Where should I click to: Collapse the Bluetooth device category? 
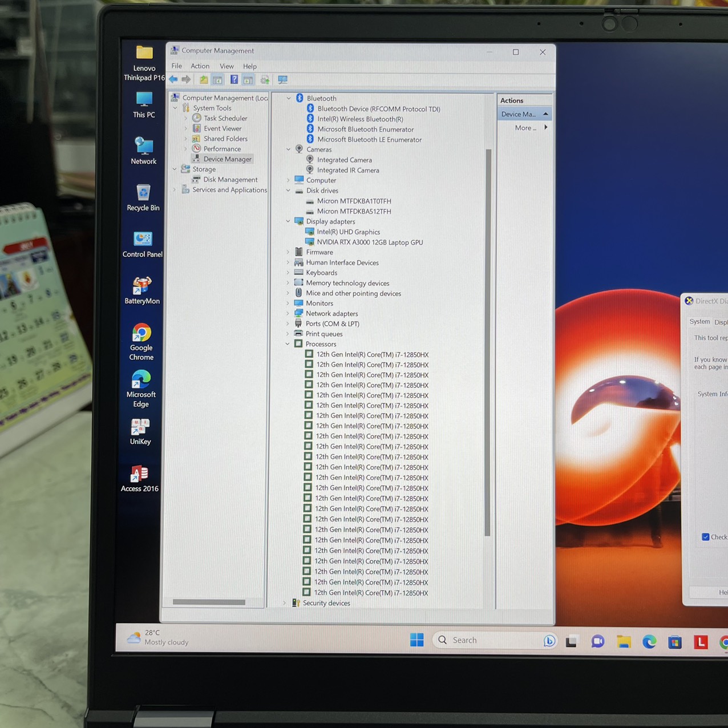[289, 98]
